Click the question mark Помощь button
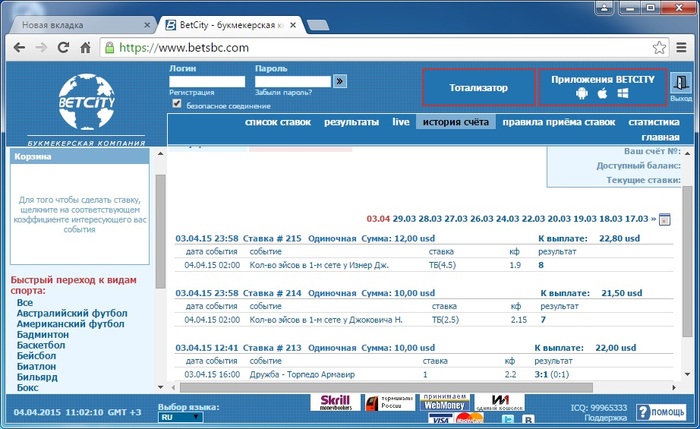This screenshot has width=700, height=429. pos(660,412)
